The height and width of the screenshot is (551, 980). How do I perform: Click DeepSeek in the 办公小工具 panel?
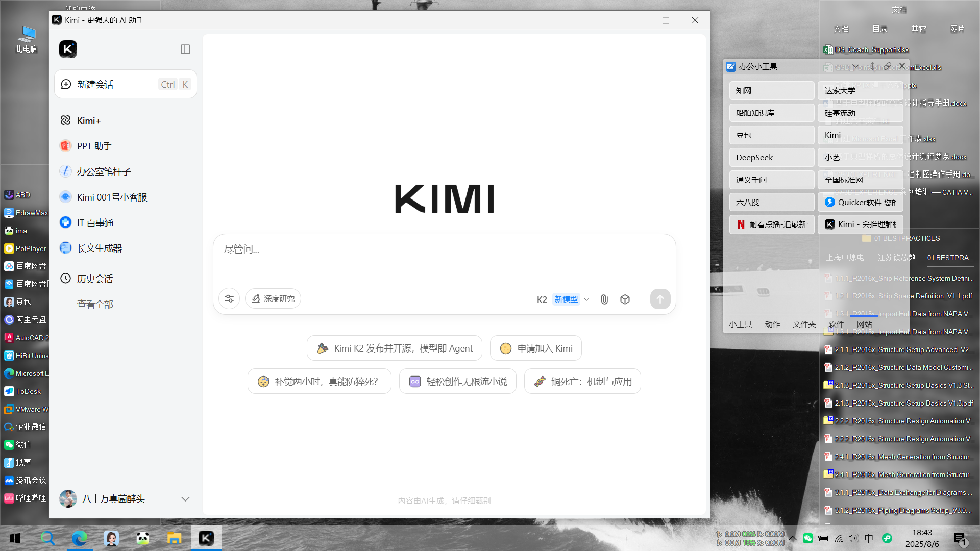pyautogui.click(x=772, y=157)
